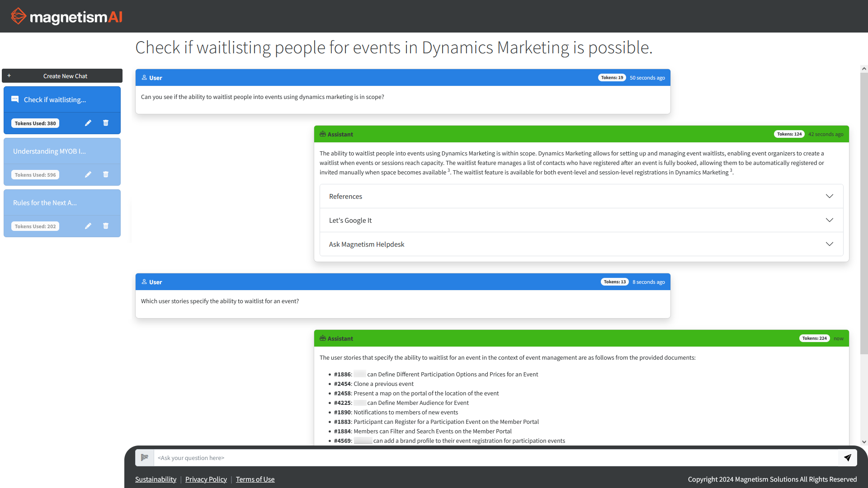
Task: Click the 'Tokens Used: 596' badge
Action: (35, 175)
